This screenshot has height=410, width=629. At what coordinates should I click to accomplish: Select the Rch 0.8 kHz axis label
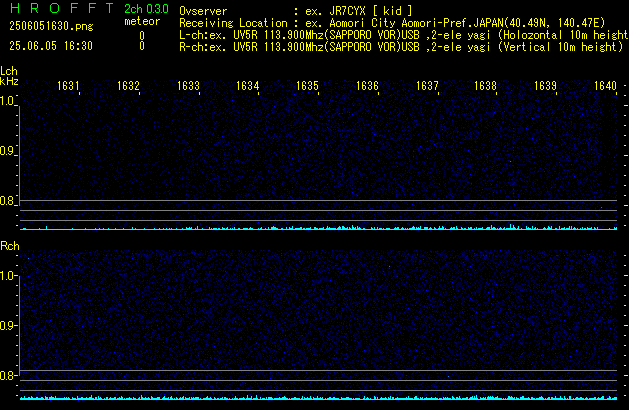tap(7, 375)
